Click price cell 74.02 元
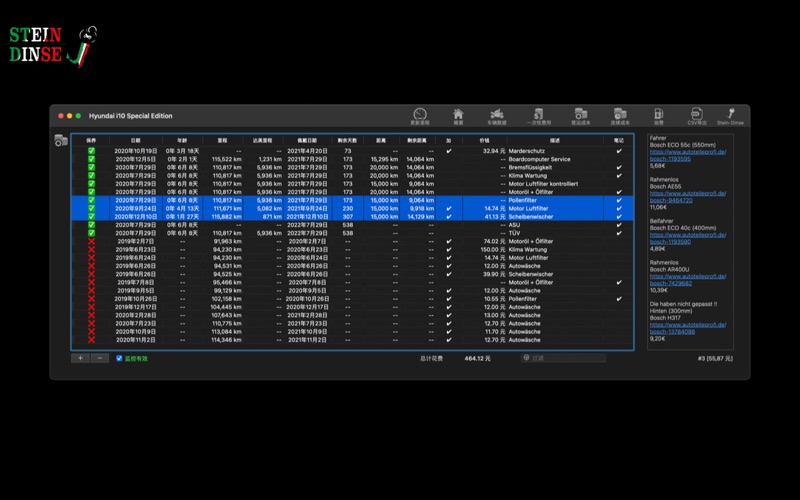Viewport: 800px width, 500px height. click(x=494, y=241)
